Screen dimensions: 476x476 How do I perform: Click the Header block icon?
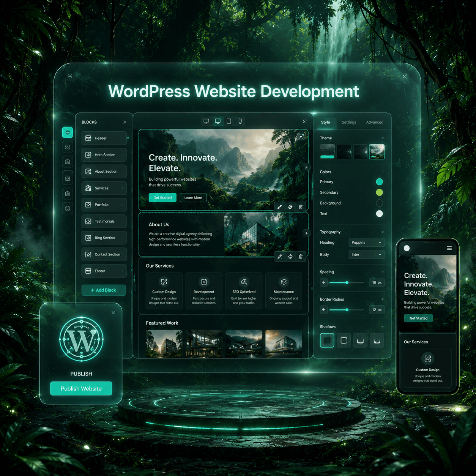click(x=88, y=138)
